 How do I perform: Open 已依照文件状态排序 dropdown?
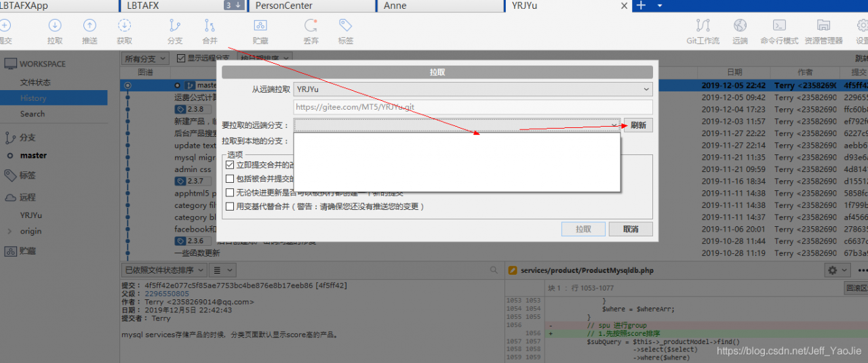[163, 270]
